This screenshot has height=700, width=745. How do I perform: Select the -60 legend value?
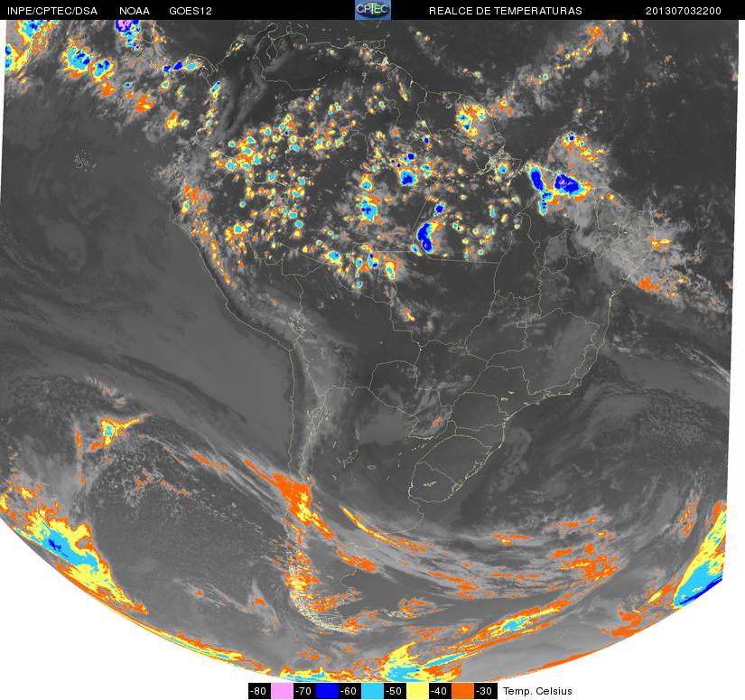tap(350, 691)
